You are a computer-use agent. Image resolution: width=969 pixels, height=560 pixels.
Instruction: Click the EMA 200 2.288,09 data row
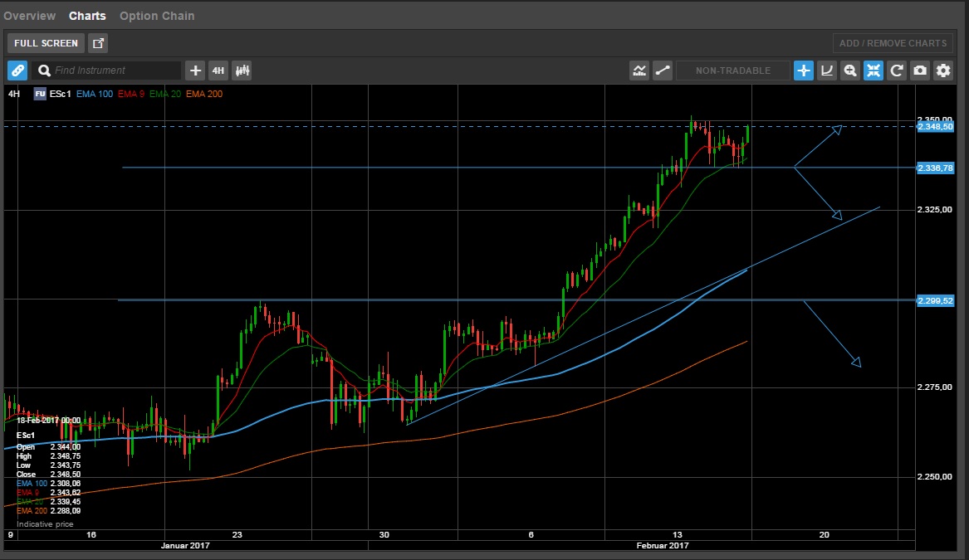(48, 510)
